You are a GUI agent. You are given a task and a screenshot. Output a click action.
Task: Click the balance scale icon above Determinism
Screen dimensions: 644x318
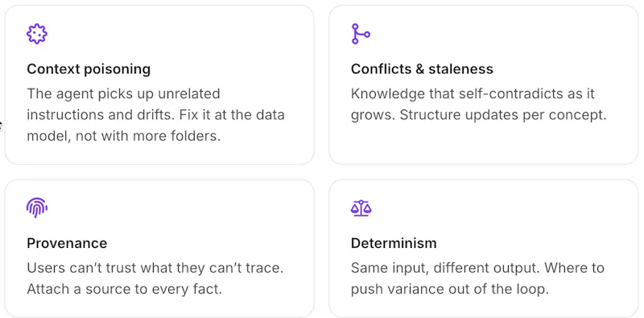[361, 208]
